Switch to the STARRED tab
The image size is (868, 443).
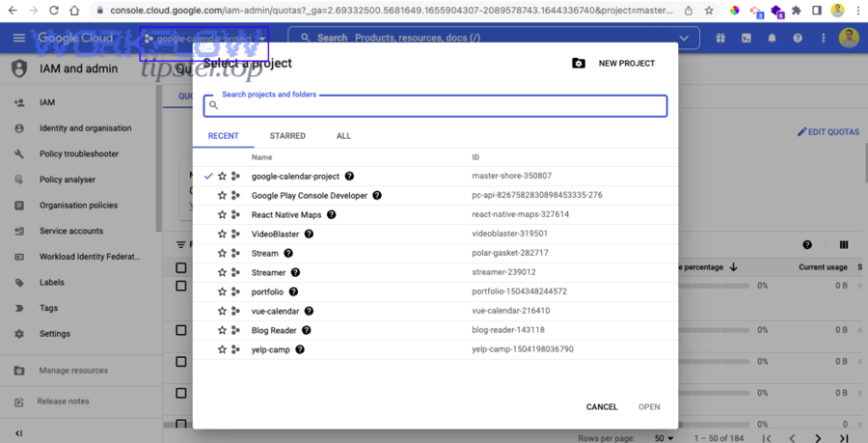click(287, 136)
